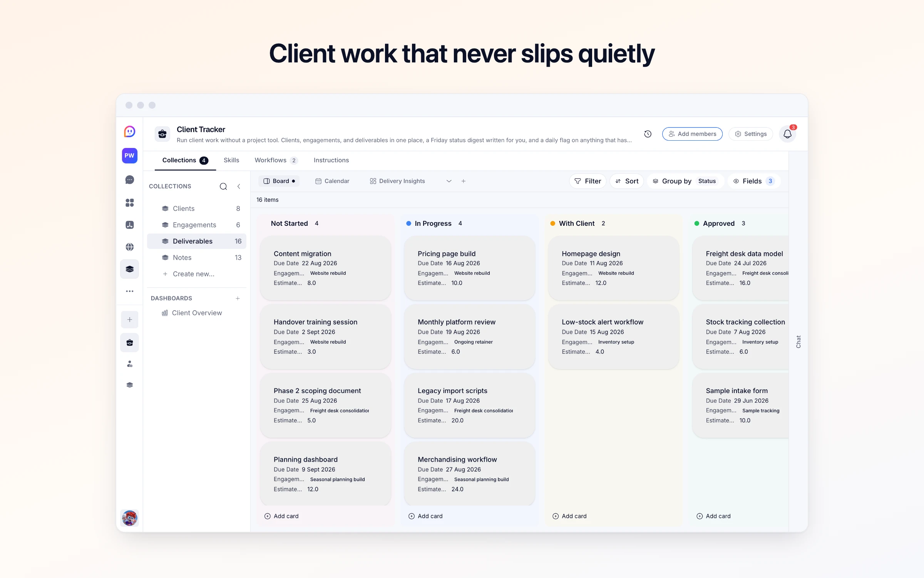View the history clock icon

[648, 134]
